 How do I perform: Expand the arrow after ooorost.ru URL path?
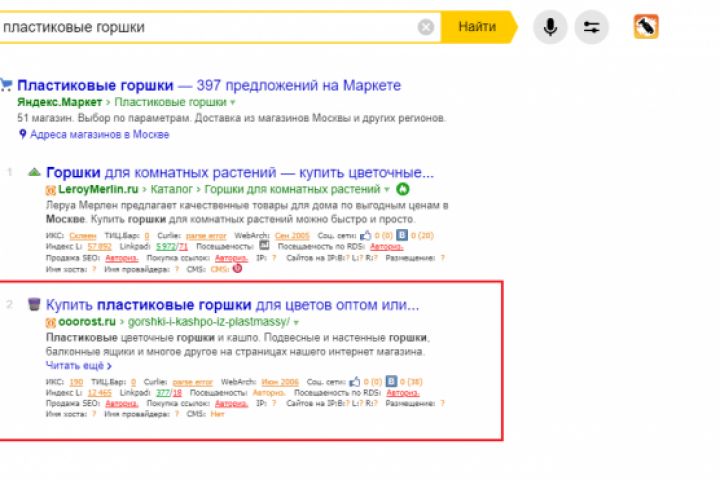click(296, 322)
